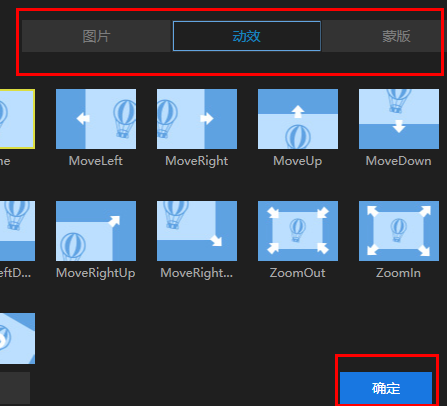
Task: Click the 确定 confirm button
Action: coord(386,388)
